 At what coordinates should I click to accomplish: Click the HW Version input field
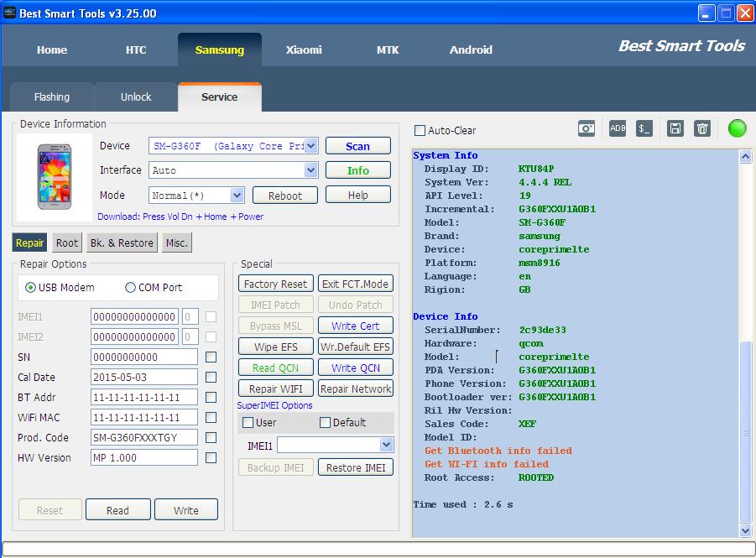(144, 457)
